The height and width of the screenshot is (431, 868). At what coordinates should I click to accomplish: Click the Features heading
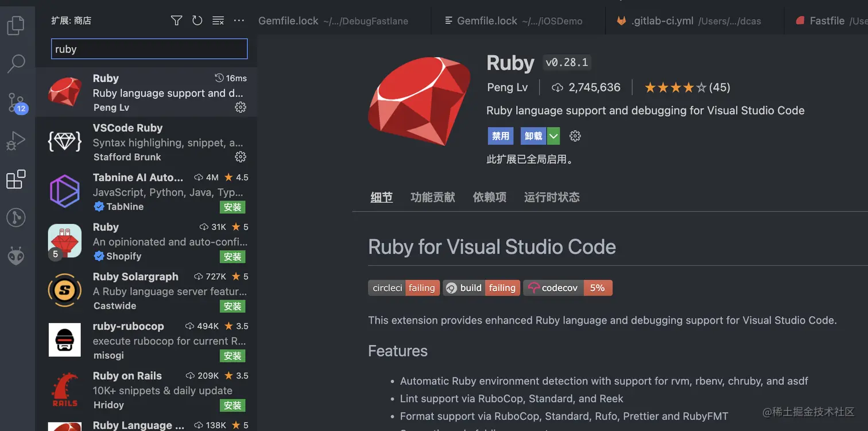point(398,351)
